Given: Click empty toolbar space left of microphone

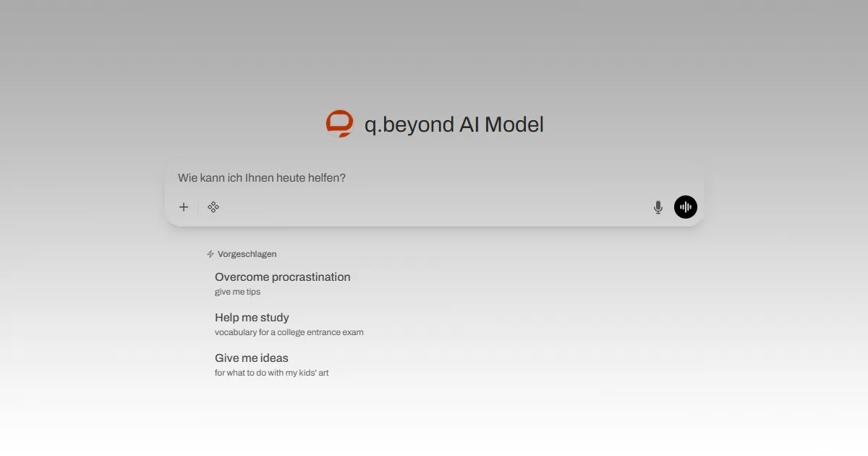Looking at the screenshot, I should (x=434, y=207).
